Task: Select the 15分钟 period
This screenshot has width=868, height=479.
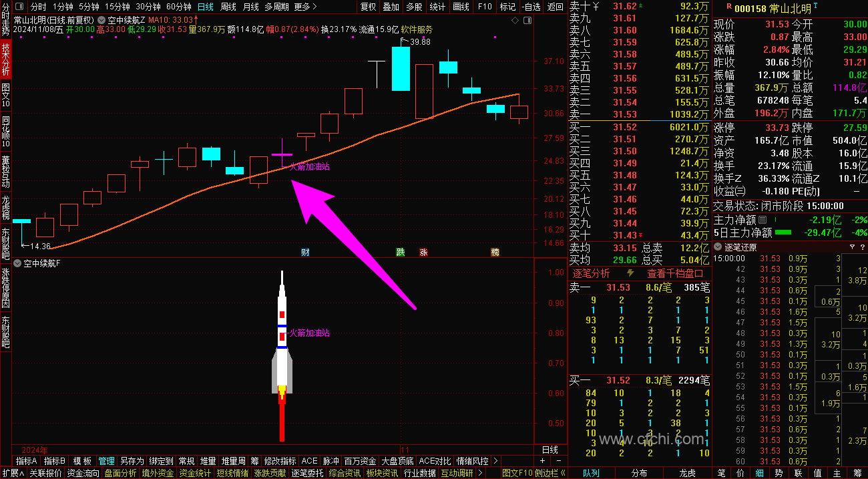Action: [x=118, y=7]
